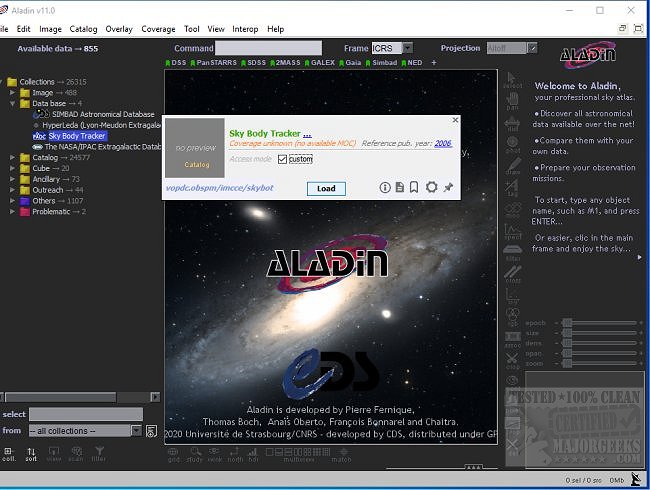This screenshot has height=490, width=650.
Task: Collapse the Data base folder node
Action: click(x=12, y=103)
